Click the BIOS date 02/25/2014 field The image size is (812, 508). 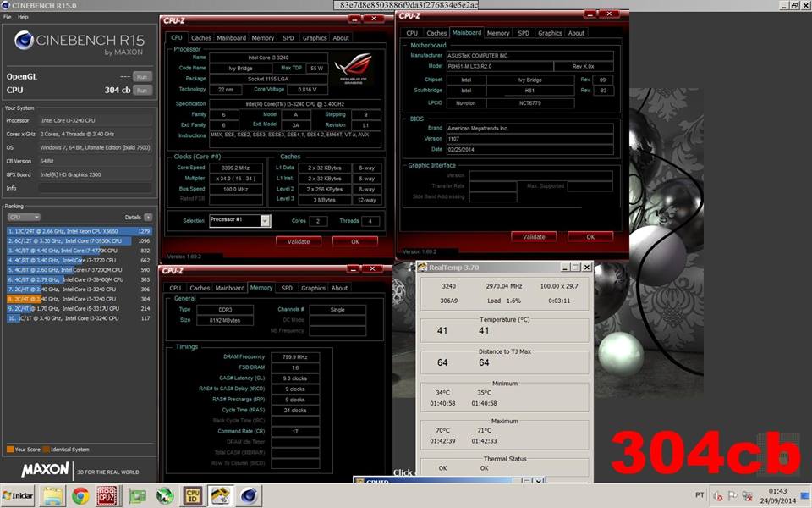529,150
